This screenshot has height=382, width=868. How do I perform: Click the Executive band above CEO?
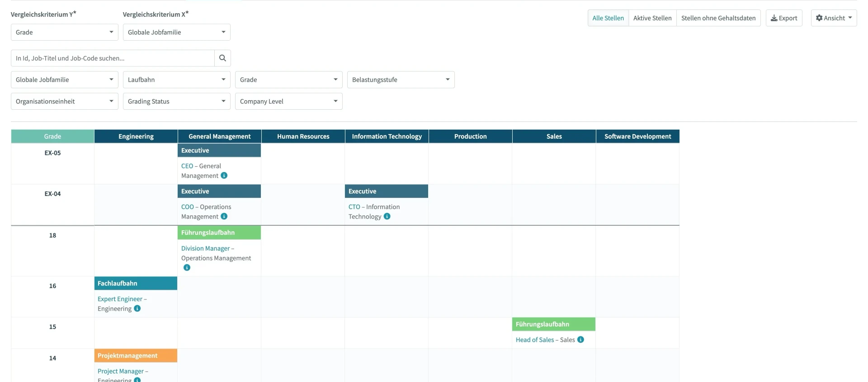(x=219, y=150)
